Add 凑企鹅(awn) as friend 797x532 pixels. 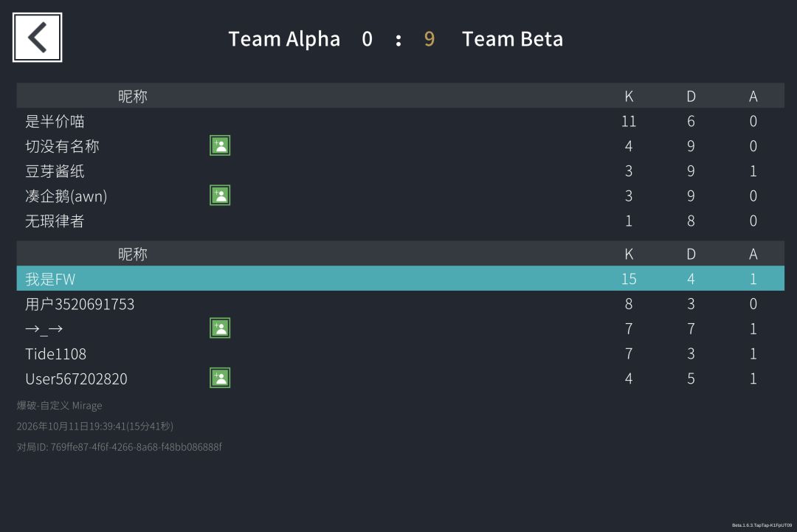point(220,196)
